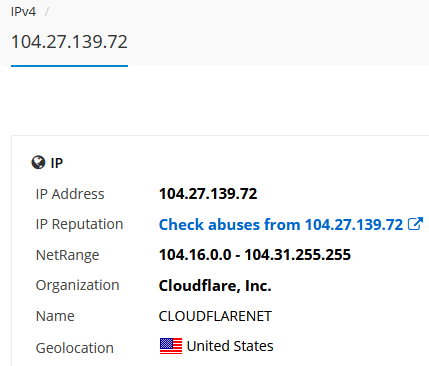Click the globe icon beside IP heading

pyautogui.click(x=38, y=163)
